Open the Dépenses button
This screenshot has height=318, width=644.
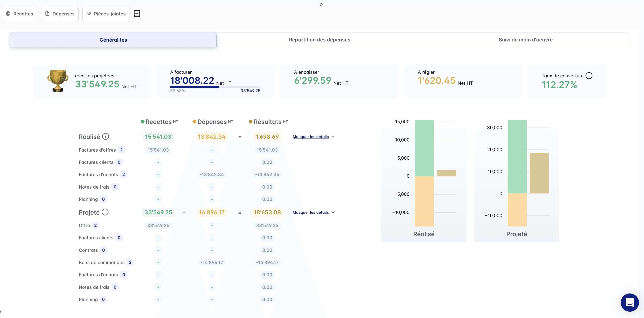pos(60,14)
